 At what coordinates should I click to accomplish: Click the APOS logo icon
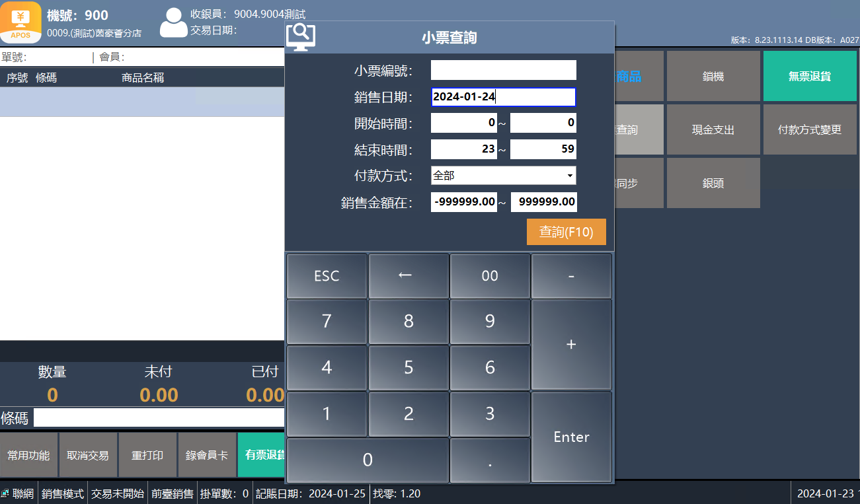coord(20,22)
